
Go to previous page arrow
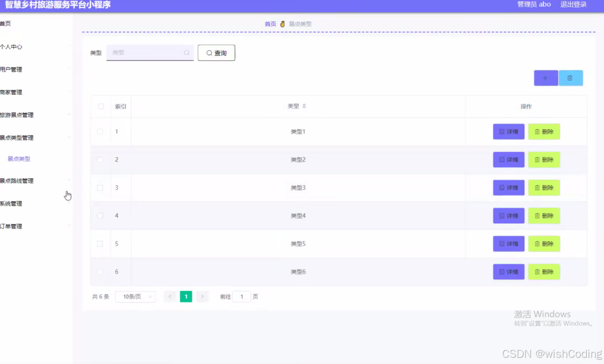pyautogui.click(x=170, y=297)
